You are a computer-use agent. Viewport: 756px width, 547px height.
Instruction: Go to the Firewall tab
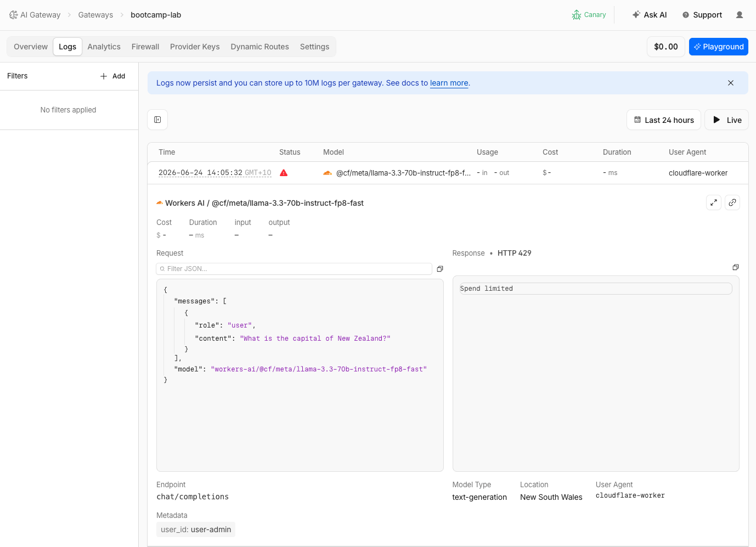click(x=145, y=47)
